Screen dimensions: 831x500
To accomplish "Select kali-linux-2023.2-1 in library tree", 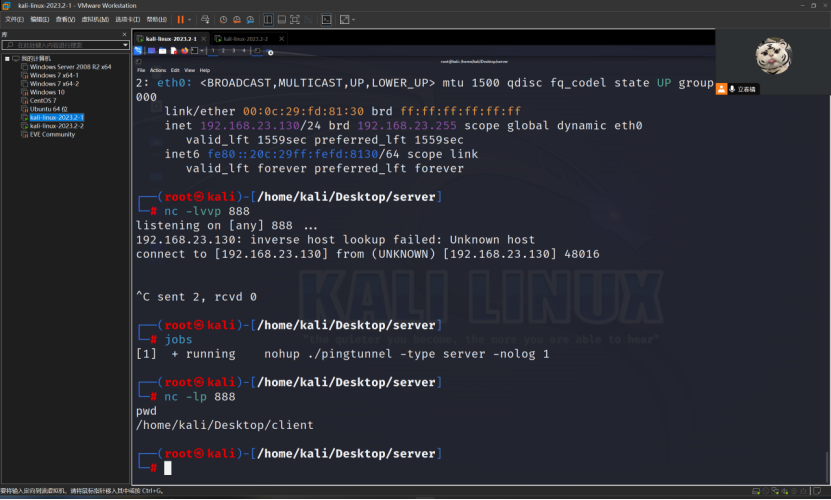I will click(57, 118).
